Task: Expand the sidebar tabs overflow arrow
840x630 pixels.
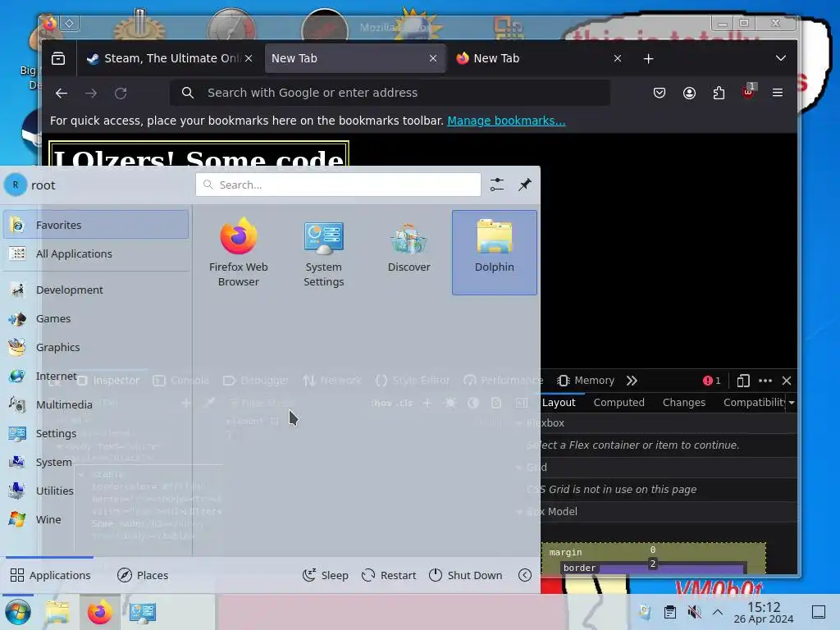Action: coord(792,402)
